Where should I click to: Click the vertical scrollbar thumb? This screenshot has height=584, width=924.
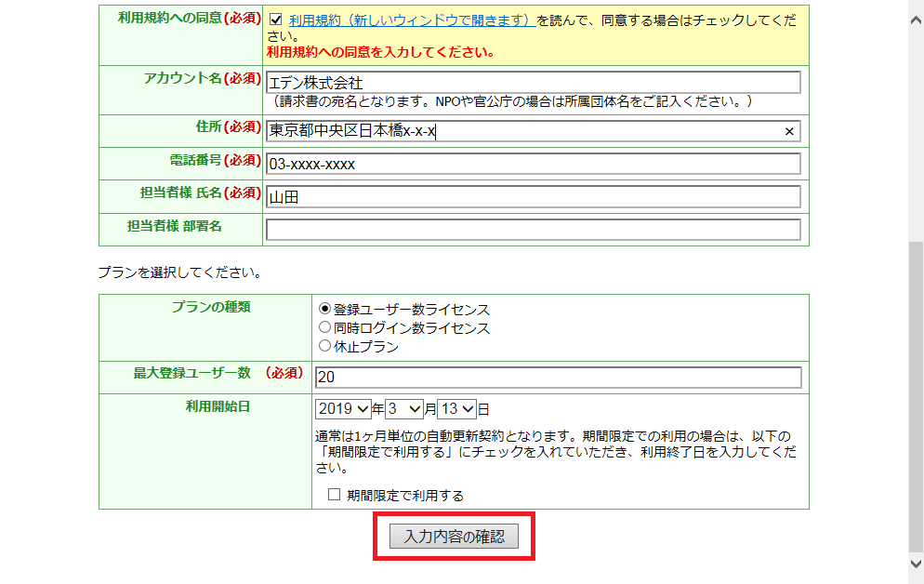point(916,396)
